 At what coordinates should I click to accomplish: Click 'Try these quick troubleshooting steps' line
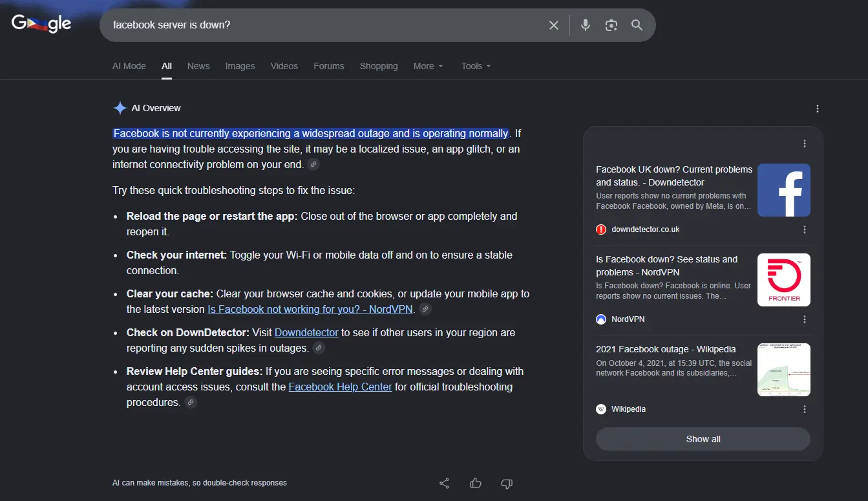234,191
